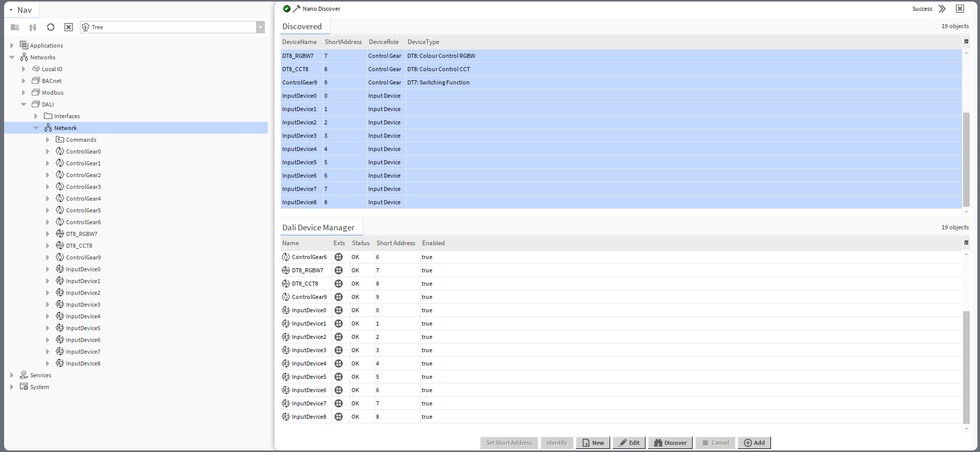
Task: Click the open folder icon in Nav toolbar
Action: coord(15,27)
